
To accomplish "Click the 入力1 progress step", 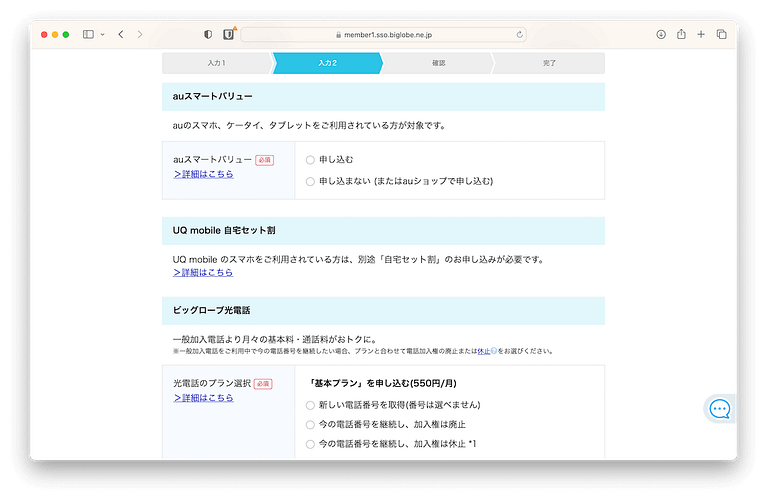I will (217, 63).
